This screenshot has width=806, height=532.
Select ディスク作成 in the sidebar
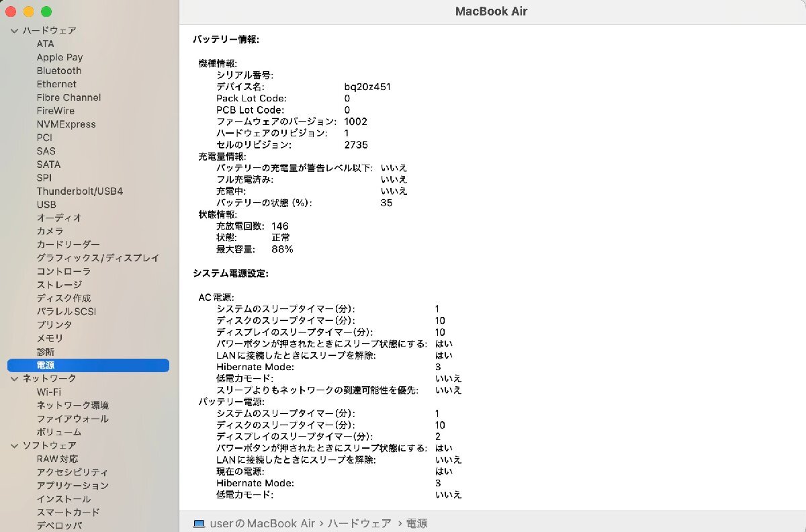coord(64,298)
